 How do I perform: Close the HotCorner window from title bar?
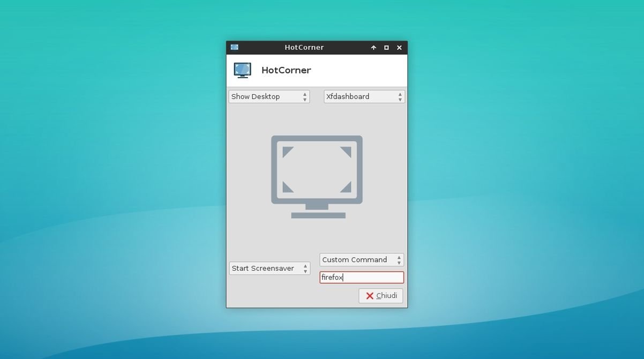coord(399,48)
